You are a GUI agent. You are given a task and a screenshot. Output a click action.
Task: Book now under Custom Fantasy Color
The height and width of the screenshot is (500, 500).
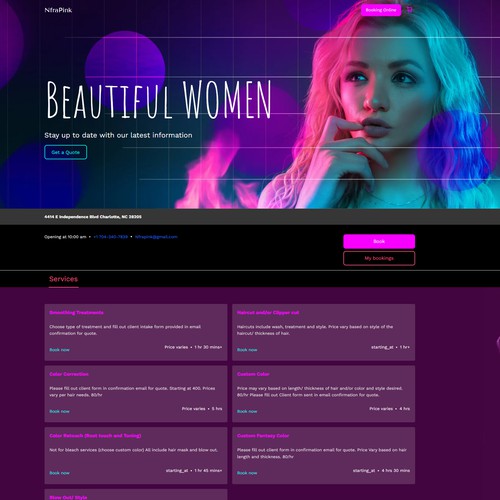(x=247, y=473)
